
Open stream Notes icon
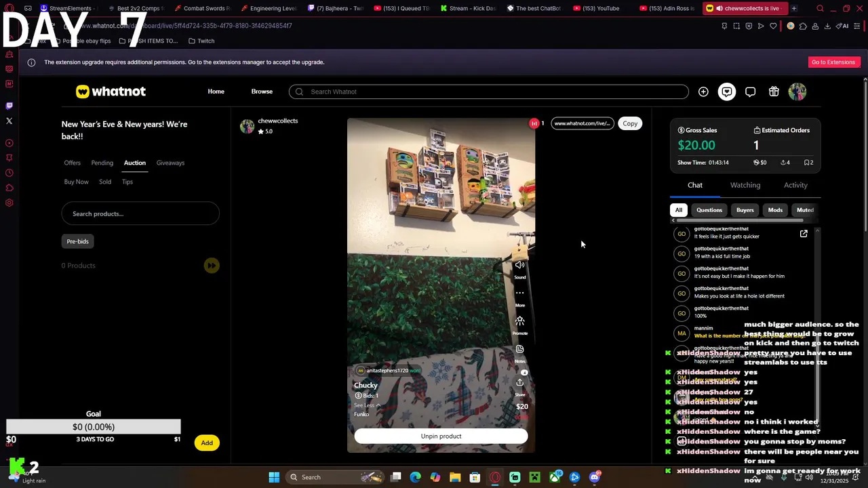pyautogui.click(x=520, y=349)
